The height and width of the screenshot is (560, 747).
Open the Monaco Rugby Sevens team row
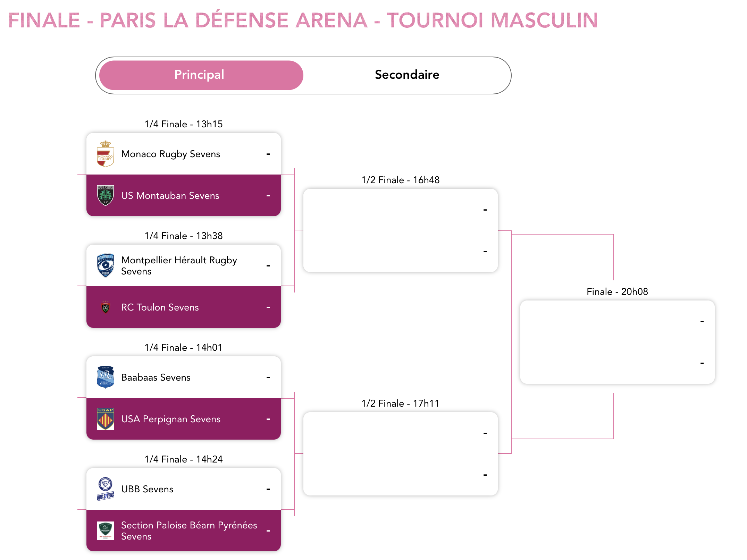(184, 154)
